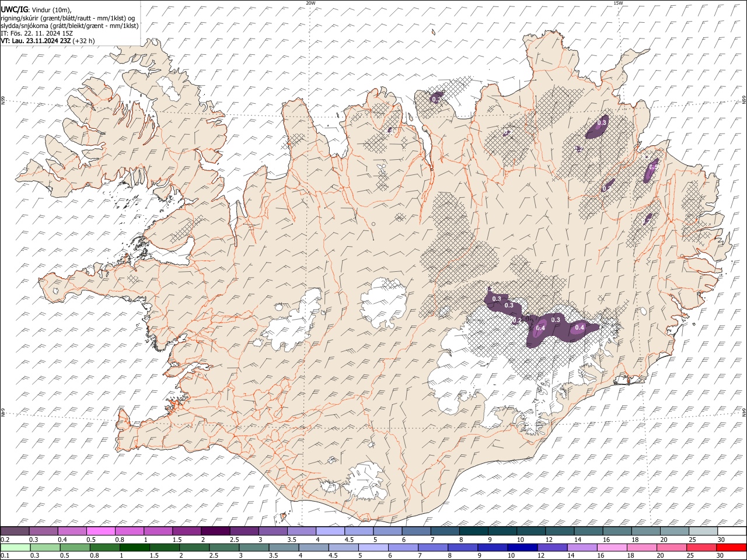
Task: Select the violet 12 swatch in lower scale
Action: tap(552, 547)
